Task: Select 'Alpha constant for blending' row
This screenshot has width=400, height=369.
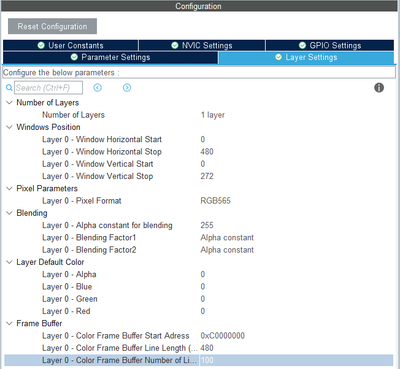Action: [198, 225]
